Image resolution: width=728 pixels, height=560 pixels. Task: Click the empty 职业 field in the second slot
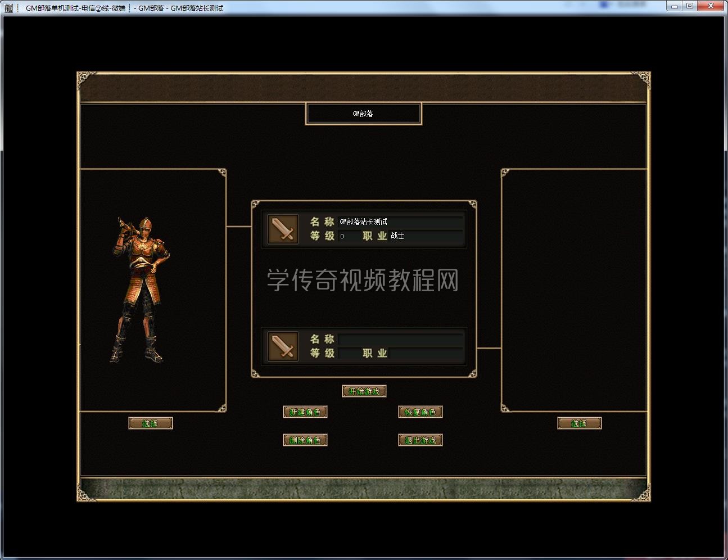pyautogui.click(x=426, y=353)
